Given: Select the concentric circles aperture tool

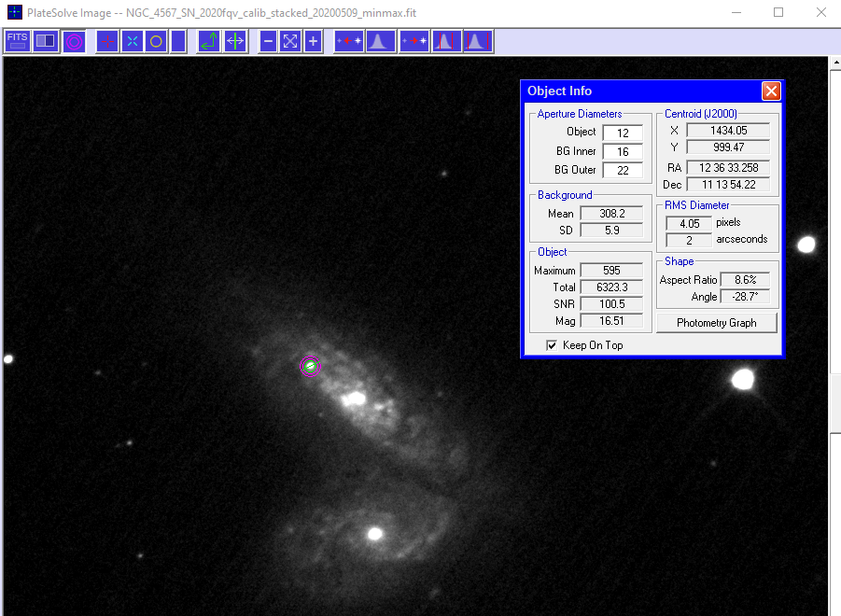Looking at the screenshot, I should coord(75,41).
